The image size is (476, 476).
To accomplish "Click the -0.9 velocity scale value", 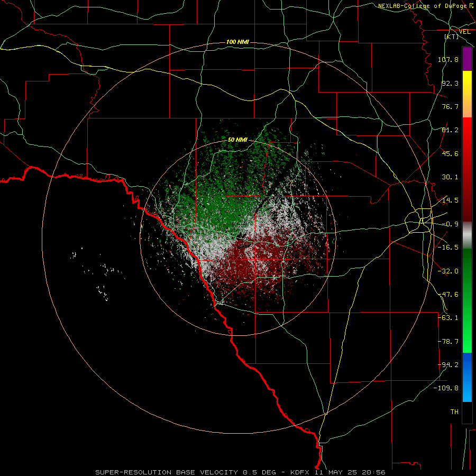I will tap(450, 224).
